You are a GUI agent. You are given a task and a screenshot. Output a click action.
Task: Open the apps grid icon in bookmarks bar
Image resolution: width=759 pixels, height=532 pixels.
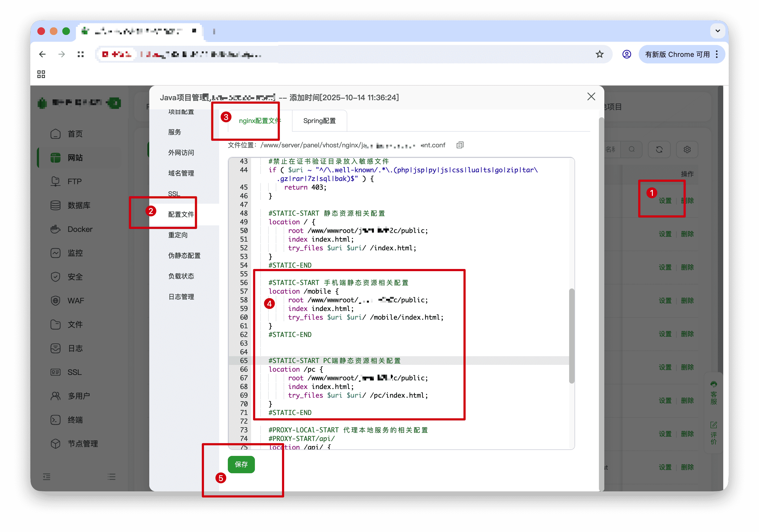pyautogui.click(x=41, y=74)
